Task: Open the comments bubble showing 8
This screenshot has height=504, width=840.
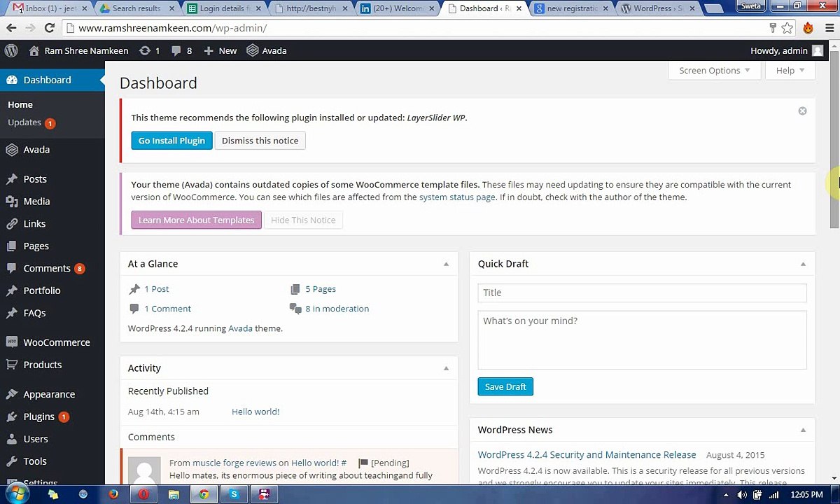Action: [181, 50]
